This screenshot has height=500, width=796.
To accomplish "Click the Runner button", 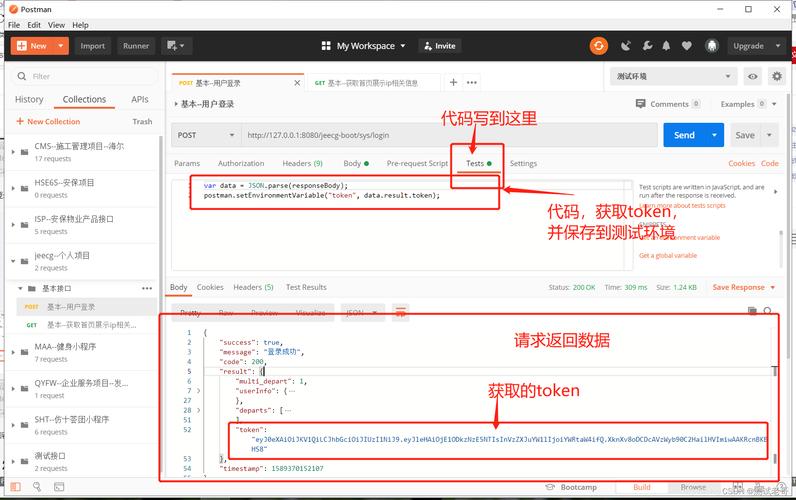I will (x=136, y=46).
